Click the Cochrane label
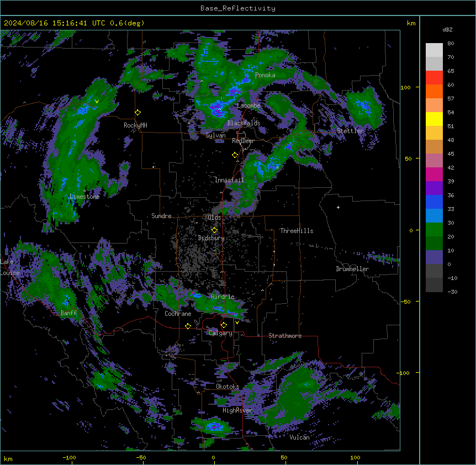Screen dimensions: 476x465 coord(178,314)
